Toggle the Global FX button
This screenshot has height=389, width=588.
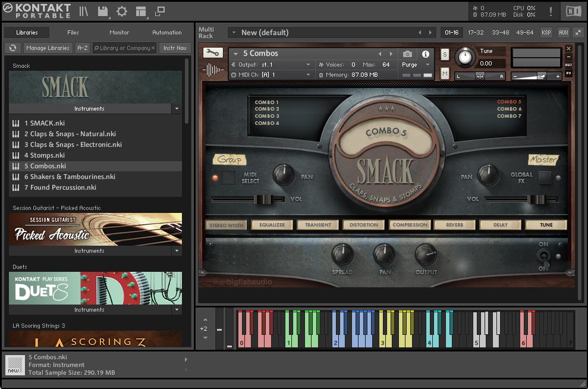point(544,177)
